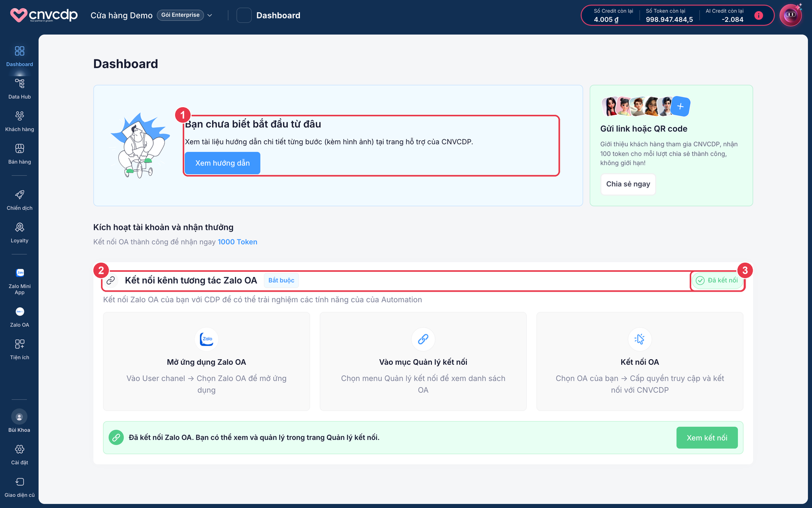Open Zalo Mini App in the sidebar
The image size is (812, 508).
click(x=19, y=281)
